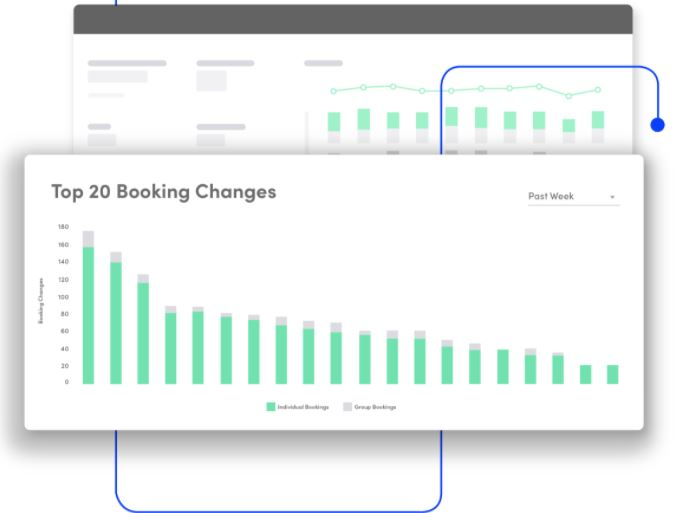Screen dimensions: 686x513
Task: Select the "Top 20 Booking Changes" heading
Action: pos(164,192)
